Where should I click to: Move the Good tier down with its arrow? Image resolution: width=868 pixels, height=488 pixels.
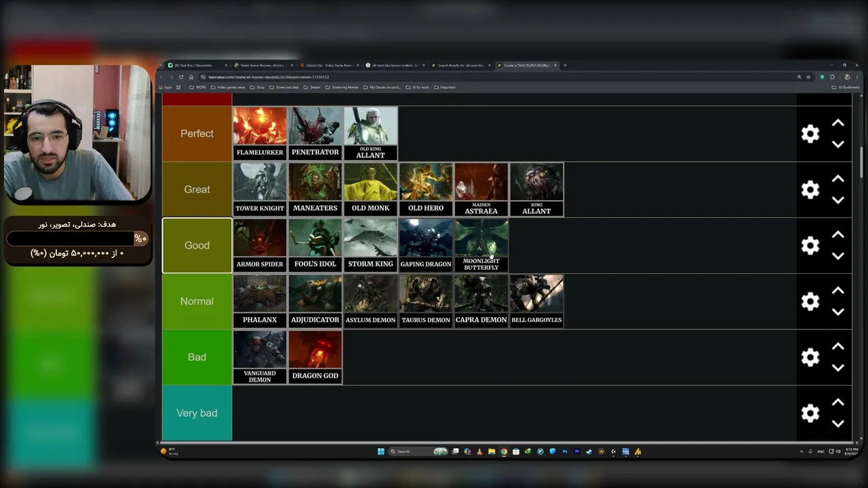838,256
